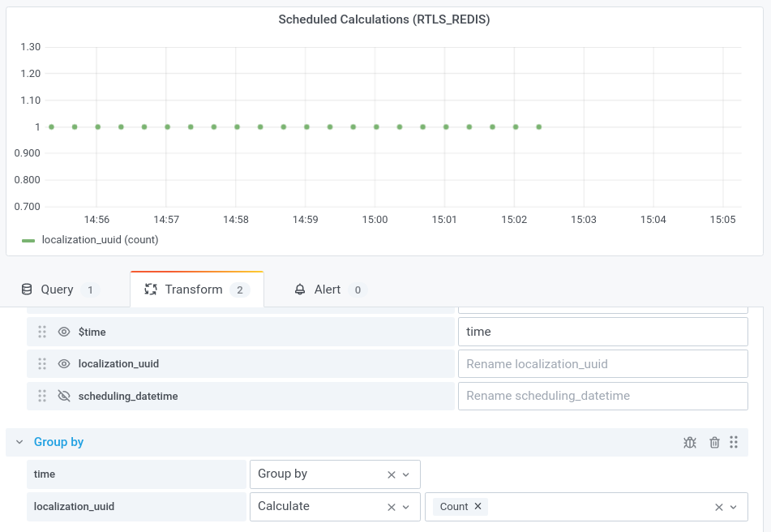Click the bell icon on the Alert tab
This screenshot has height=532, width=771.
[x=300, y=289]
